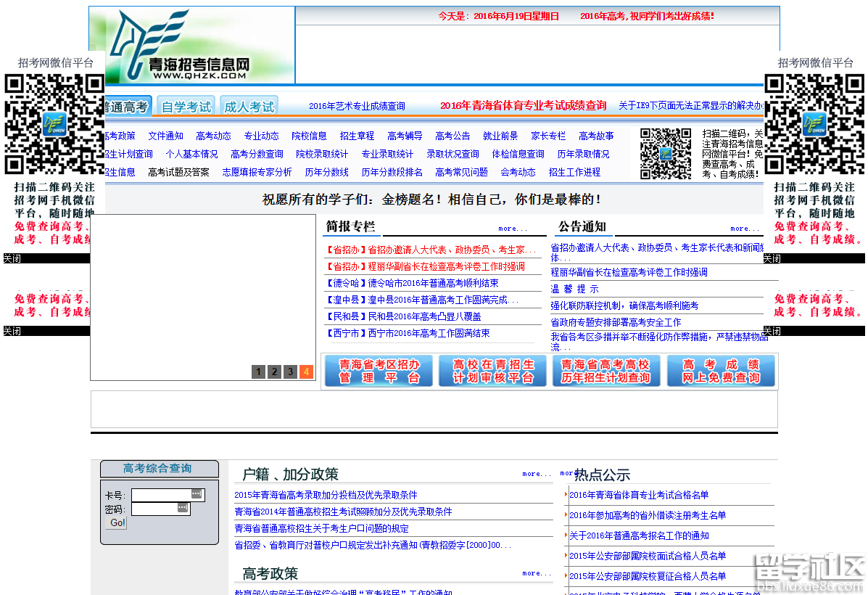This screenshot has height=595, width=868.
Task: Click more in 公告通知 section
Action: [745, 229]
